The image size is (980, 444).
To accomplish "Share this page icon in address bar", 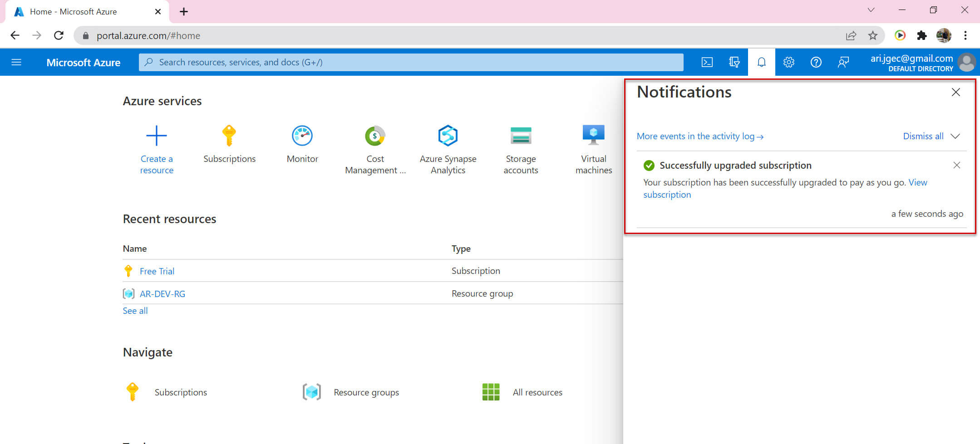I will (x=851, y=35).
